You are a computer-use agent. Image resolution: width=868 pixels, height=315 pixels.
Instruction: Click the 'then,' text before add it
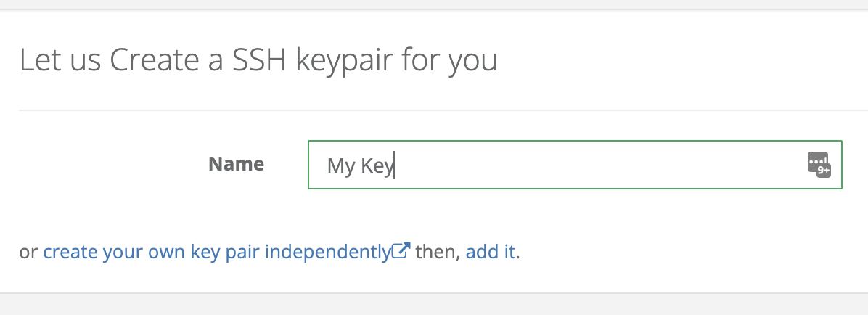(438, 253)
